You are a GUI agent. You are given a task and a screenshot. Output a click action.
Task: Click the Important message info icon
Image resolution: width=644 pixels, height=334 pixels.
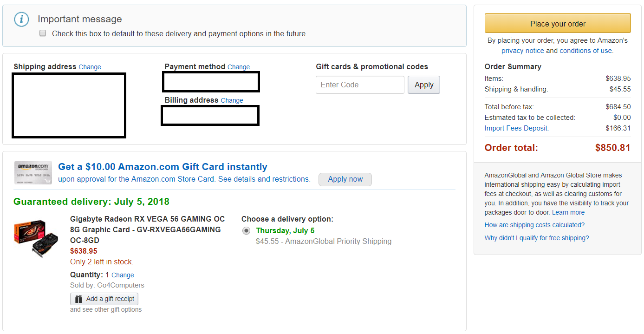pyautogui.click(x=21, y=20)
